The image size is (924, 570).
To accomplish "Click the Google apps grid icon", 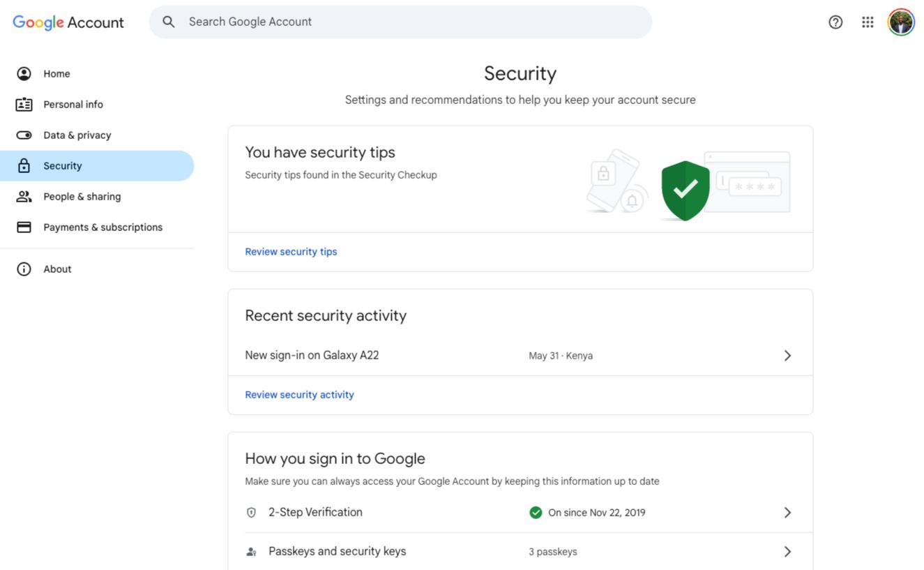I will point(867,22).
